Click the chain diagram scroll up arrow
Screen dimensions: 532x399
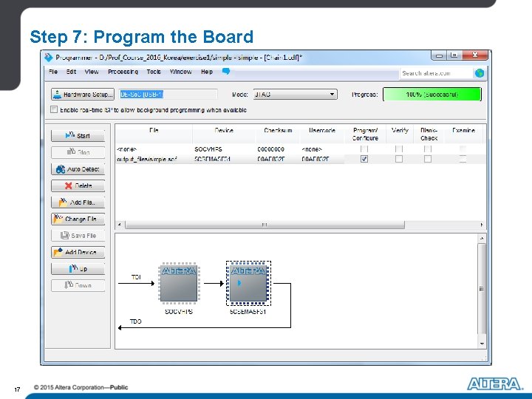click(482, 239)
